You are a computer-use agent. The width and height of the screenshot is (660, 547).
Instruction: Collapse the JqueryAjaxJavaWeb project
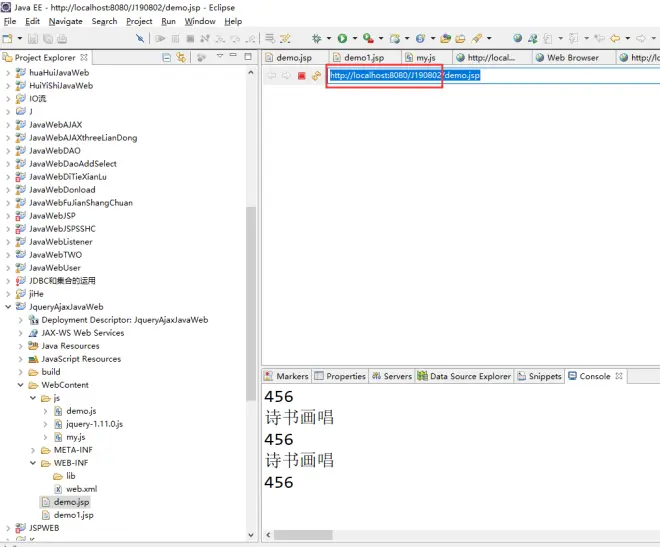click(8, 307)
